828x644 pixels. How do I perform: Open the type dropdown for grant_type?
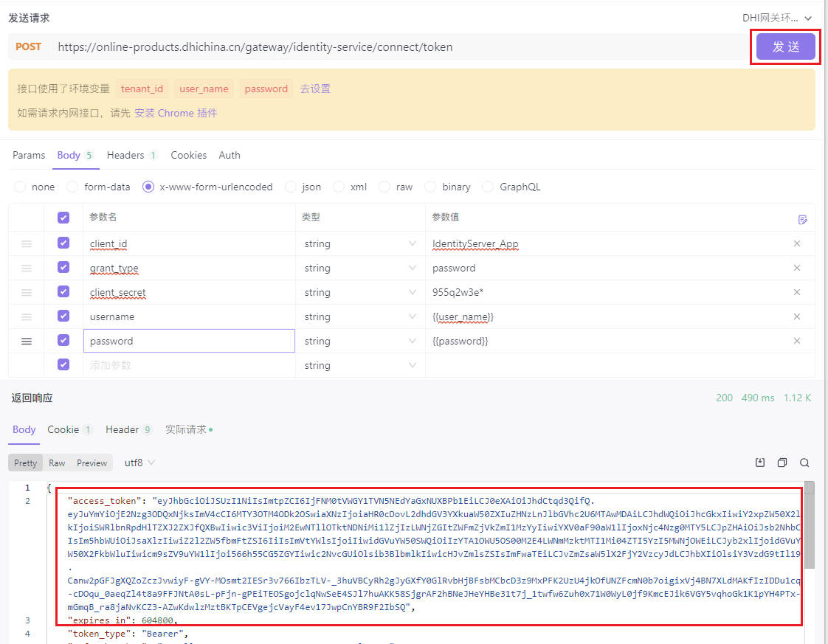click(360, 269)
